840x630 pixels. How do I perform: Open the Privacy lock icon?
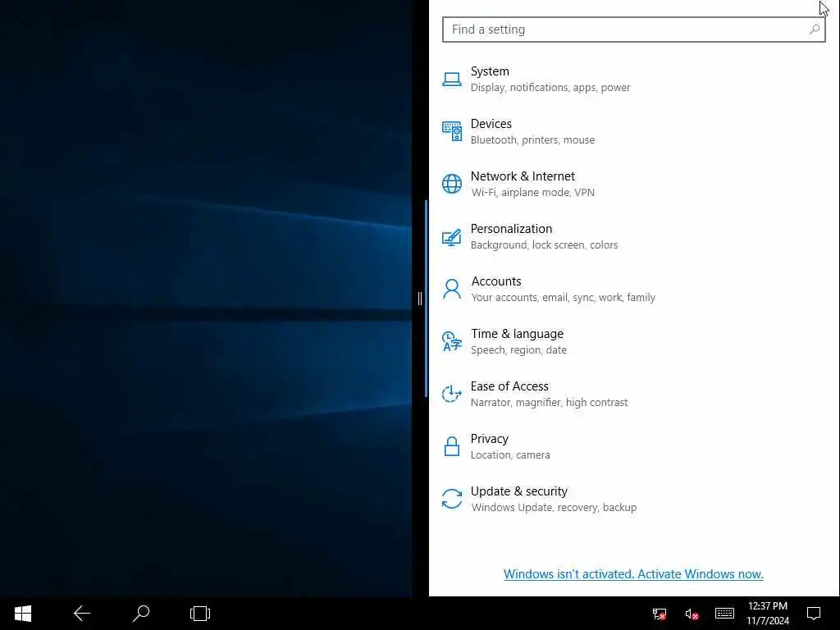452,445
